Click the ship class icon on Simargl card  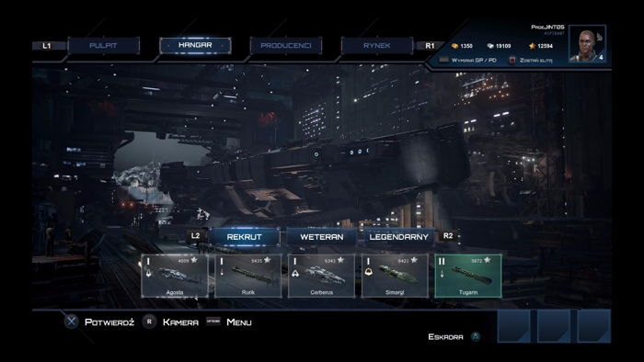coord(368,272)
